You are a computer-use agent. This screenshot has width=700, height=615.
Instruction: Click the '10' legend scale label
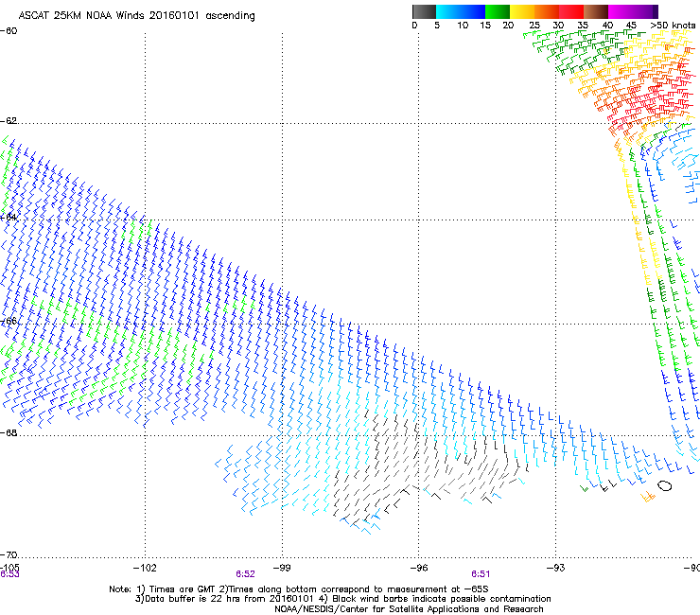tap(463, 26)
